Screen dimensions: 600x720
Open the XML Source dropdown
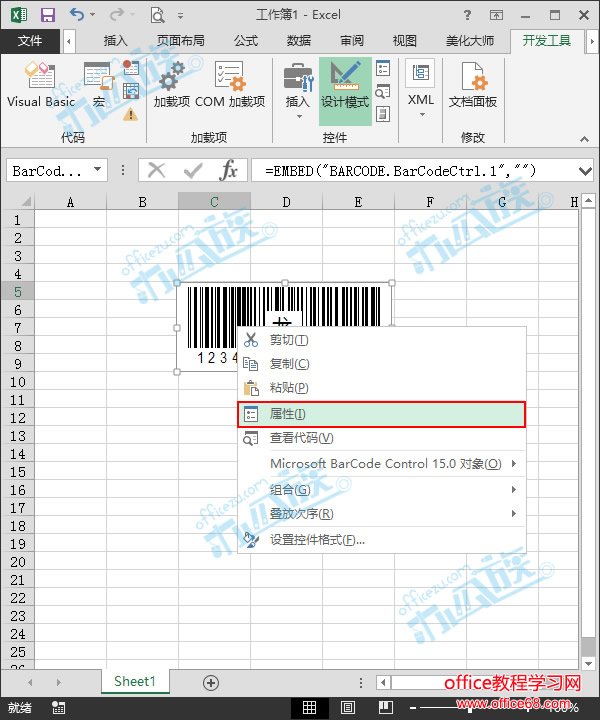click(421, 88)
